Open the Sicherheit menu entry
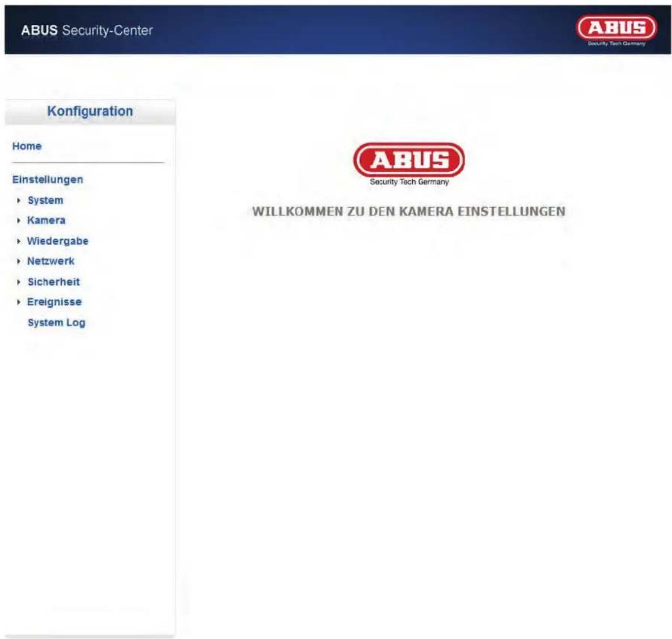This screenshot has width=672, height=639. coord(54,281)
